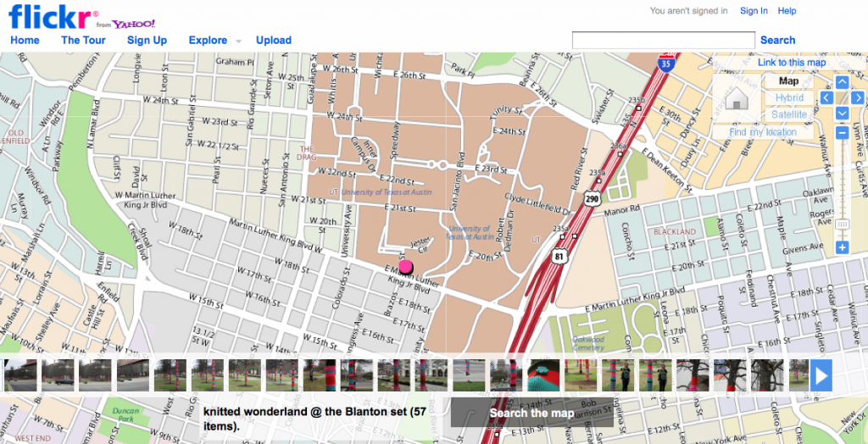This screenshot has height=444, width=868.
Task: Click the zoom slider handle
Action: point(842,225)
